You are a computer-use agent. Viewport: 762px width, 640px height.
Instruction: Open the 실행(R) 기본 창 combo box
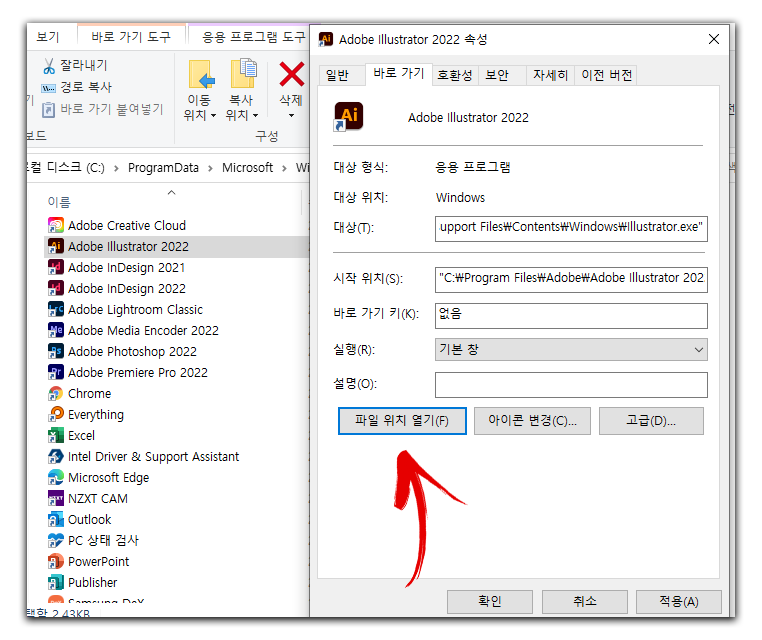[x=571, y=350]
